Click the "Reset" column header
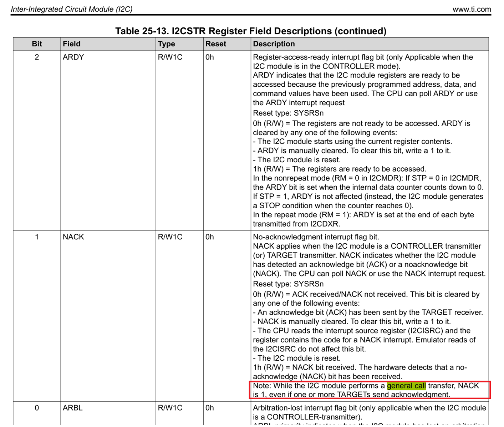Screen dimensions: 504x427 (x=216, y=44)
